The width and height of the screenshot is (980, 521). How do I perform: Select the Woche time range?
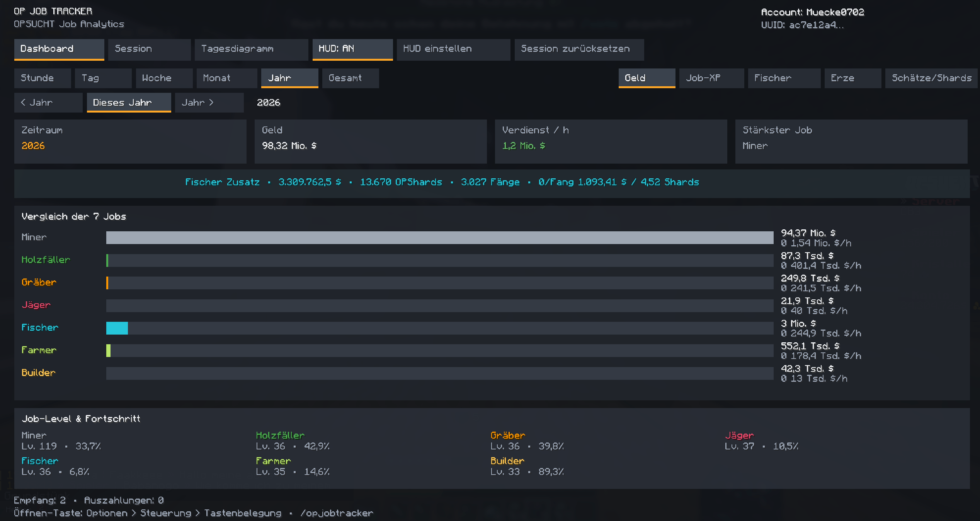click(164, 78)
